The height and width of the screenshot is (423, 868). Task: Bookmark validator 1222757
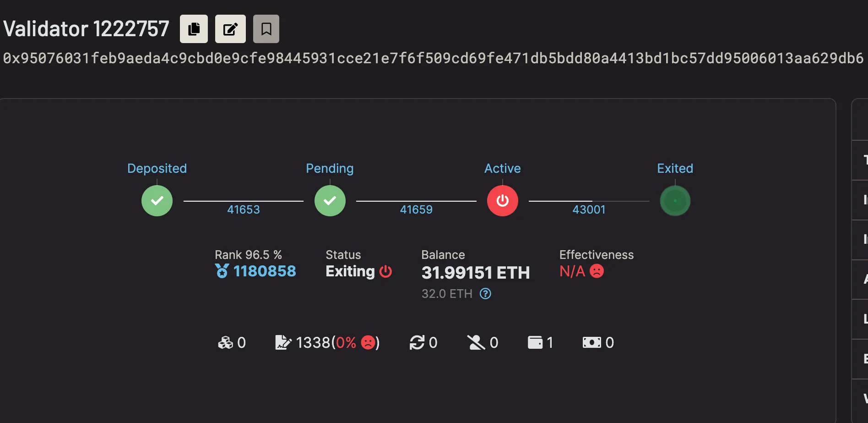pyautogui.click(x=266, y=28)
